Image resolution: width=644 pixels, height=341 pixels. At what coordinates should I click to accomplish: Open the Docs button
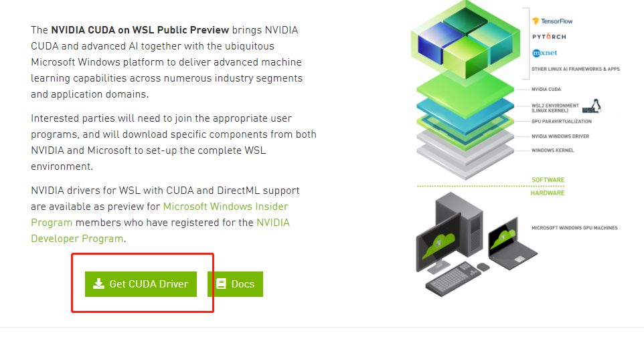click(236, 284)
